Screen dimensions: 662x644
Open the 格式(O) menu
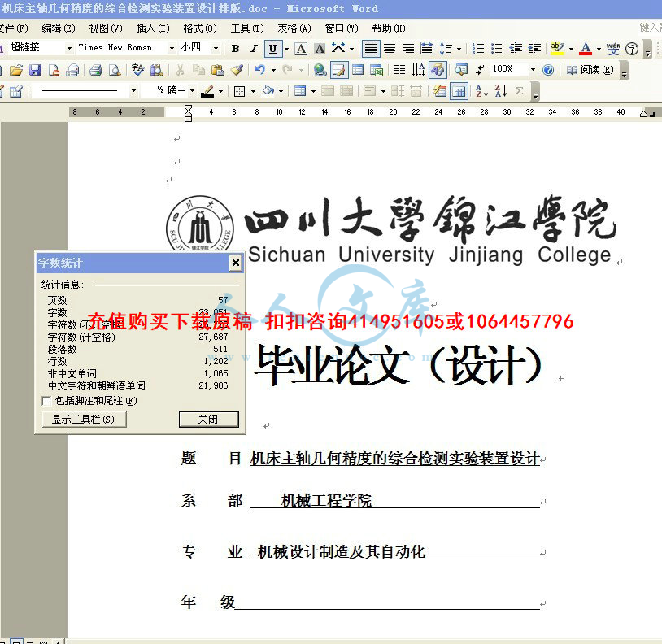200,28
